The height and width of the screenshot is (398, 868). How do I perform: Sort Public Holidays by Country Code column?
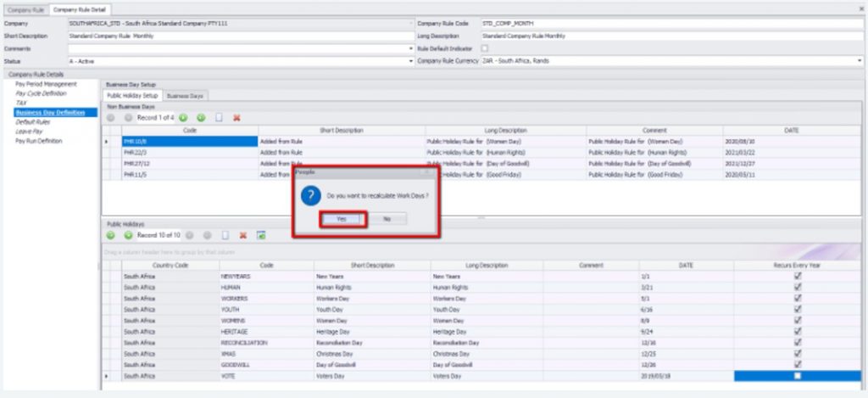coord(170,266)
